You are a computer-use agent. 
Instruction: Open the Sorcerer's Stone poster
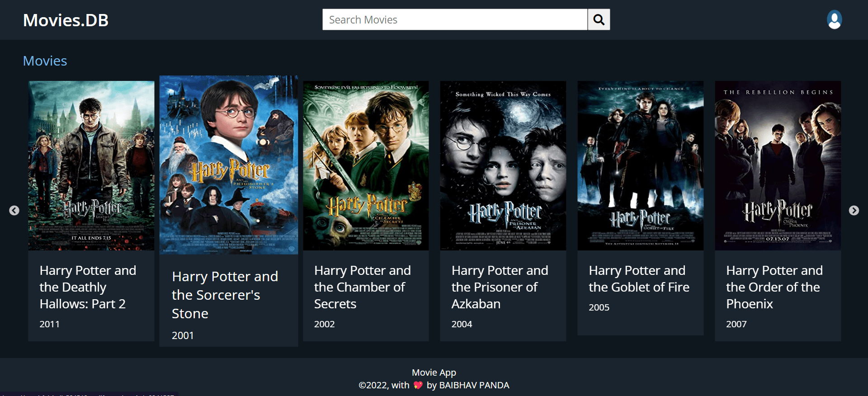pyautogui.click(x=229, y=165)
